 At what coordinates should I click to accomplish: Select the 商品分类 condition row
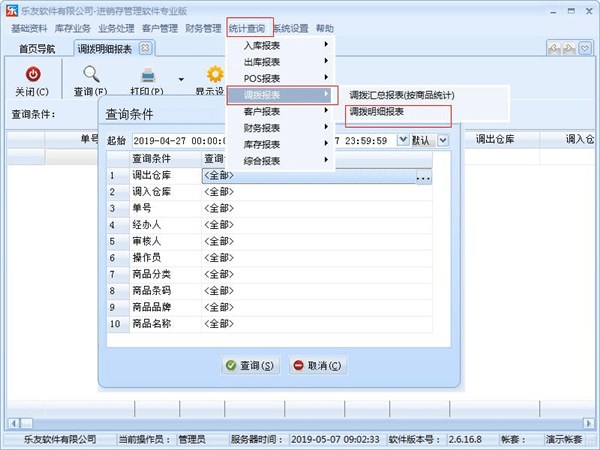pyautogui.click(x=270, y=274)
